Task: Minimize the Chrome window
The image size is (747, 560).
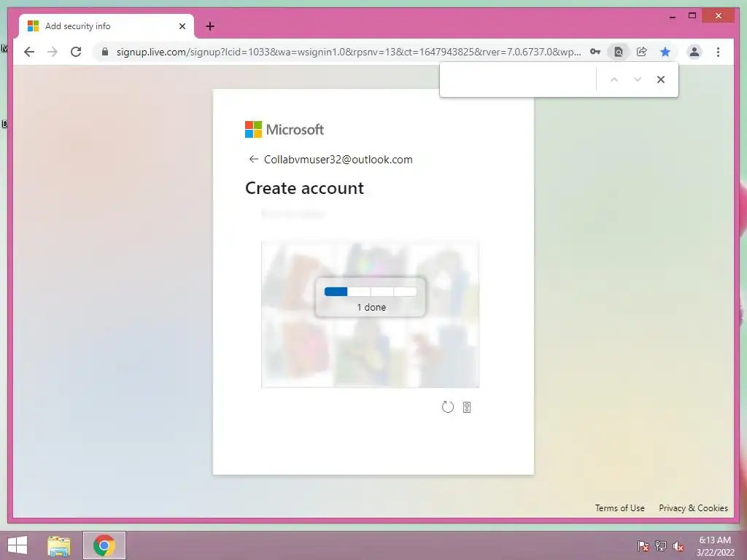Action: click(672, 16)
